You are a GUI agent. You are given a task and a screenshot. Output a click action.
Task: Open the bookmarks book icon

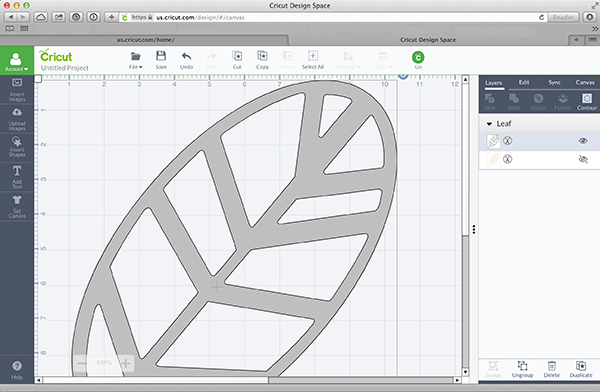[x=10, y=29]
